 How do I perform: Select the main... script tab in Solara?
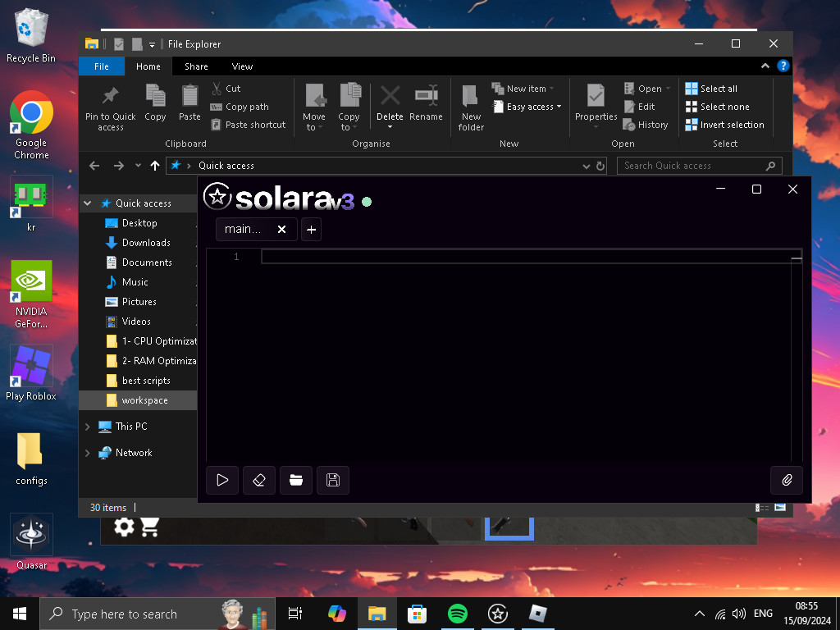243,230
